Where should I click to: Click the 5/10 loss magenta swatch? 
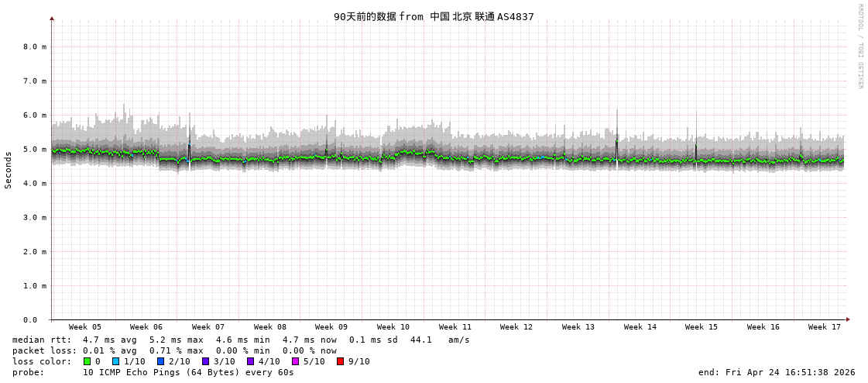(296, 361)
